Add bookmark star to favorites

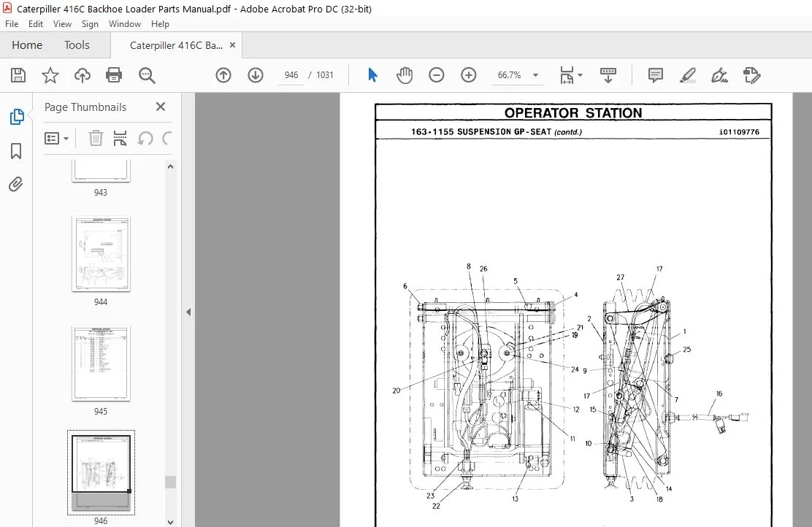point(50,75)
